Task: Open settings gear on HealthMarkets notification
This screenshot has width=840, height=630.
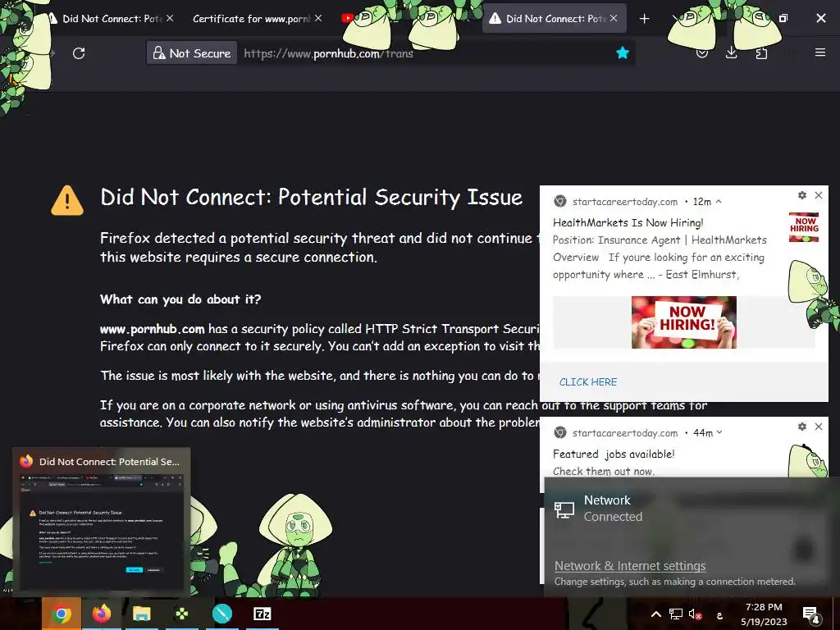Action: click(x=802, y=195)
